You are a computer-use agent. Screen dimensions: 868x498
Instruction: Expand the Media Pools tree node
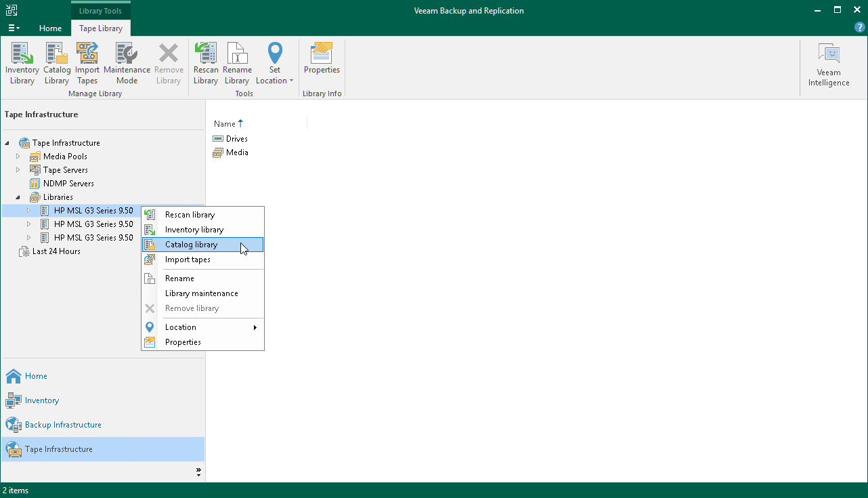(x=18, y=157)
